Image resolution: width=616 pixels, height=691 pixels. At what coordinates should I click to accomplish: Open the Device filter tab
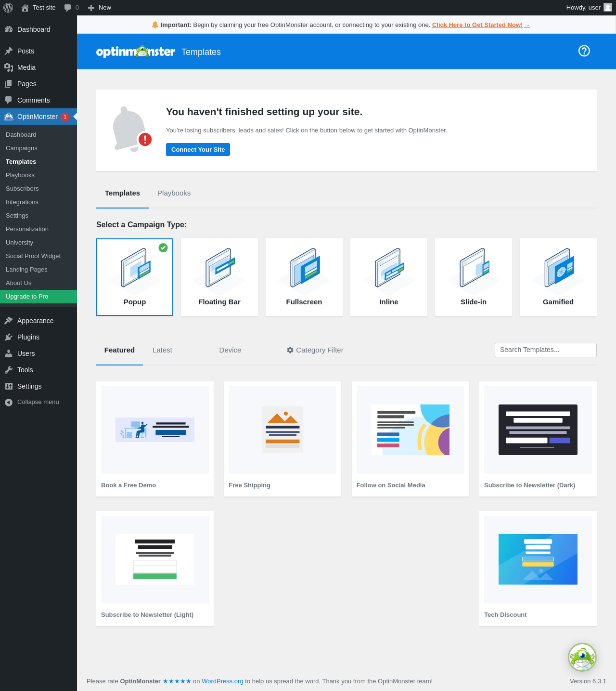230,350
